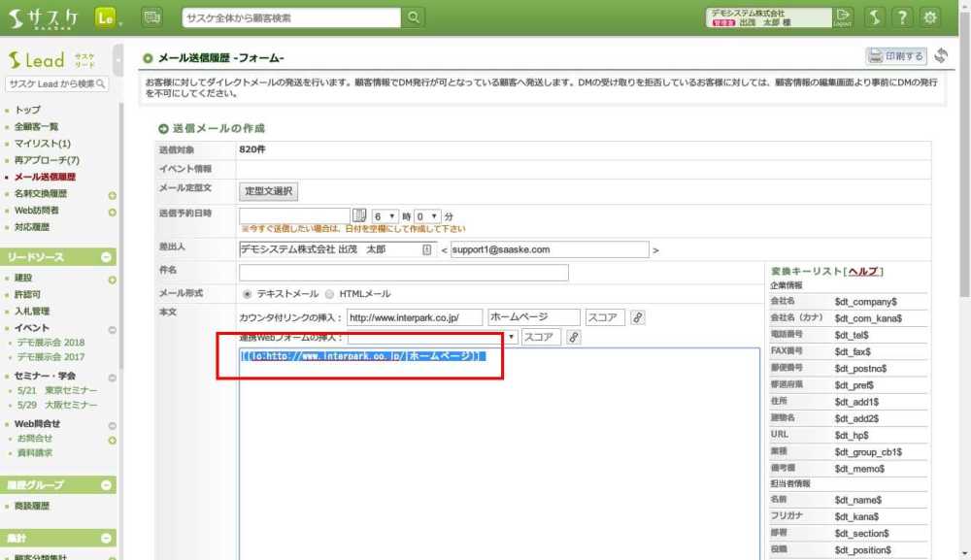
Task: Open メール送信履歴 in sidebar
Action: click(45, 177)
